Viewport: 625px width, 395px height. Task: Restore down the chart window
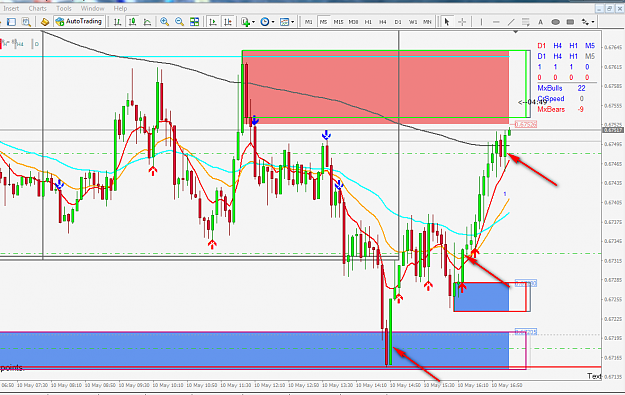tap(609, 8)
